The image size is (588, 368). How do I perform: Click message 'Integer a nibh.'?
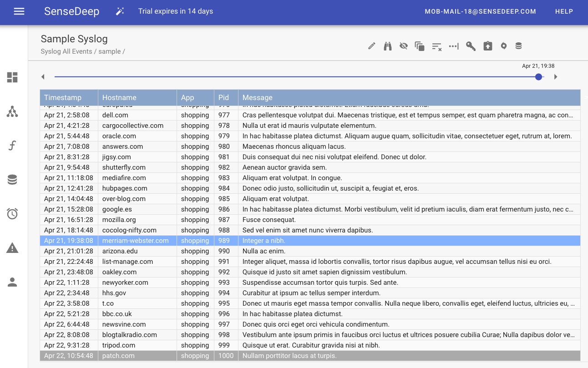264,241
